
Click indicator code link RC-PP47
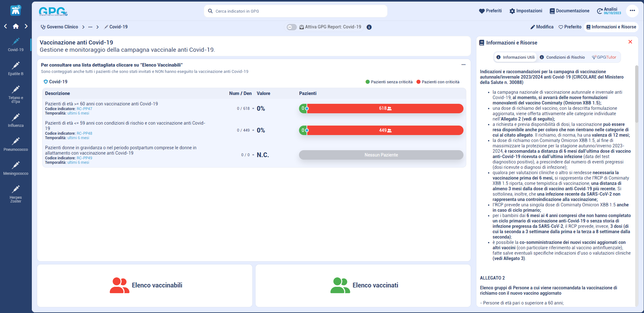pos(84,109)
